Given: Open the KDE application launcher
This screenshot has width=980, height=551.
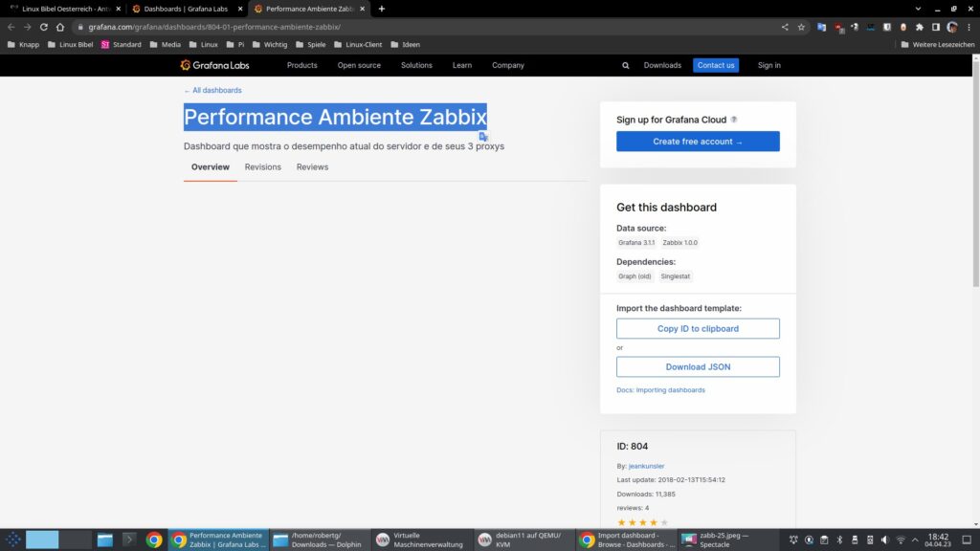Looking at the screenshot, I should click(12, 540).
